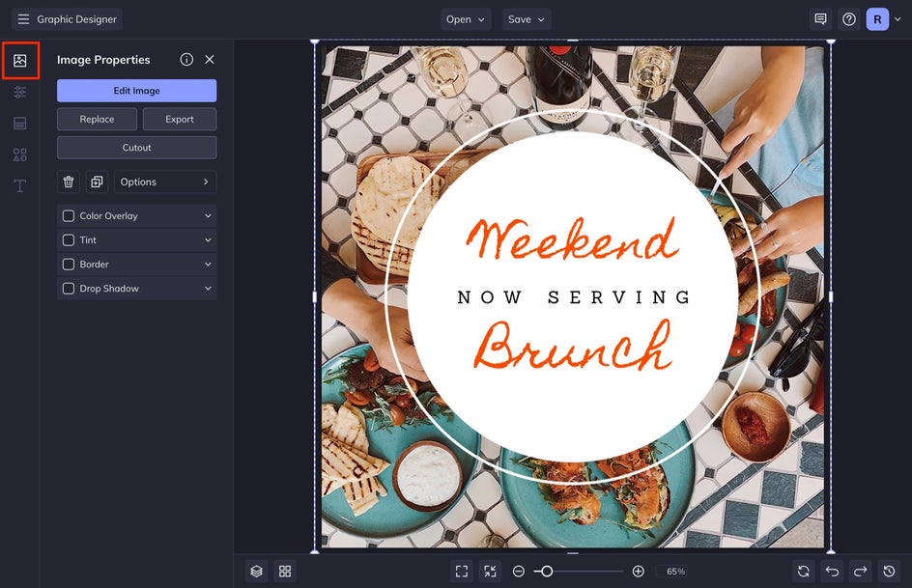Open the Save dropdown menu

point(527,19)
